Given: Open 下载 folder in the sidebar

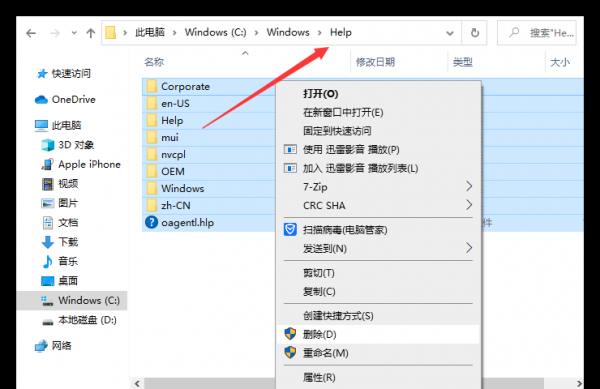Looking at the screenshot, I should (60, 242).
